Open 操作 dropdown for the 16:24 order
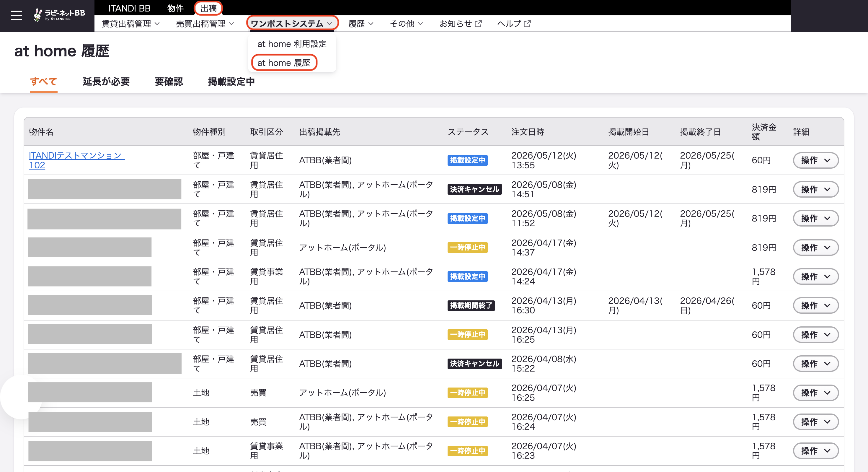Viewport: 868px width, 472px height. coord(815,422)
